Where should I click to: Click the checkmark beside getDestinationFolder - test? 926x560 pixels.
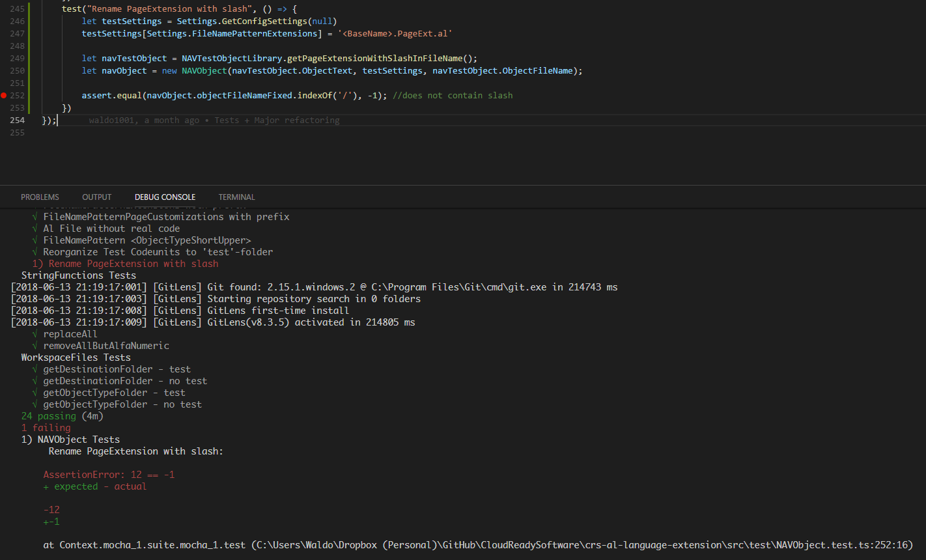coord(34,369)
